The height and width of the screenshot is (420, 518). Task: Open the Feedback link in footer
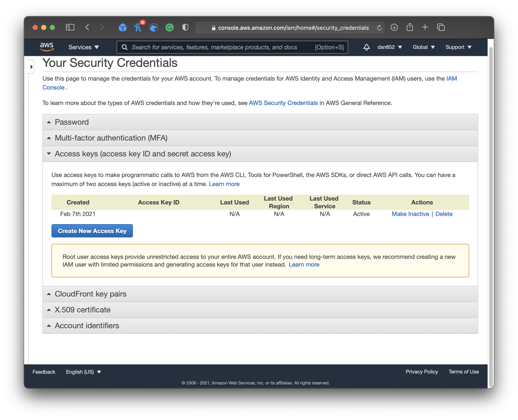(x=44, y=372)
